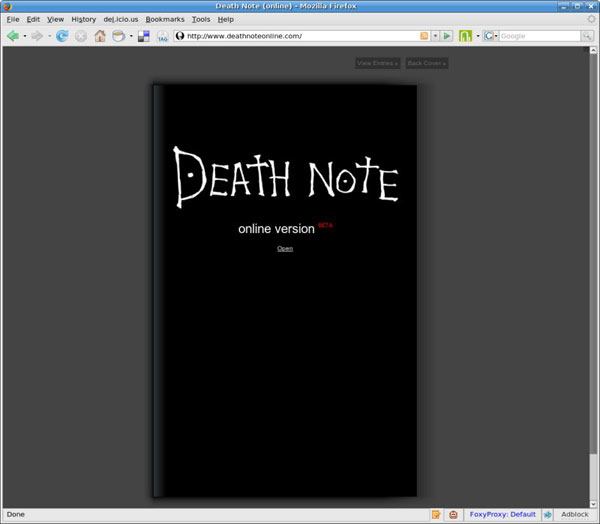Click the Back navigation arrow

[13, 36]
